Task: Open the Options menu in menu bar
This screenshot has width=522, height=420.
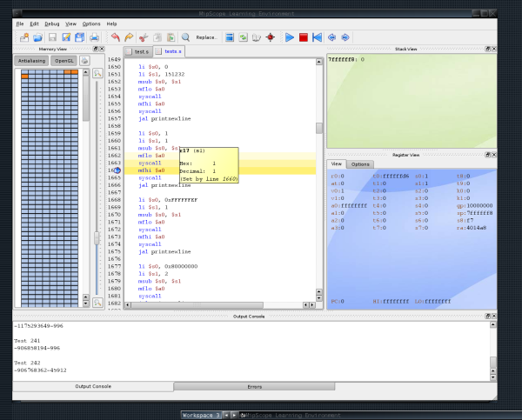Action: pyautogui.click(x=91, y=23)
